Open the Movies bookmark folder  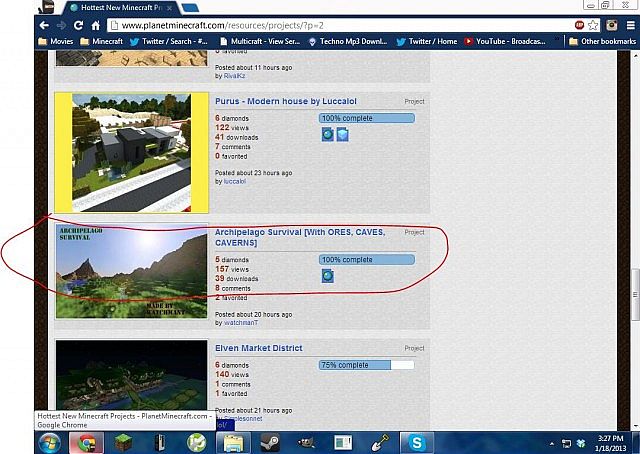click(56, 41)
